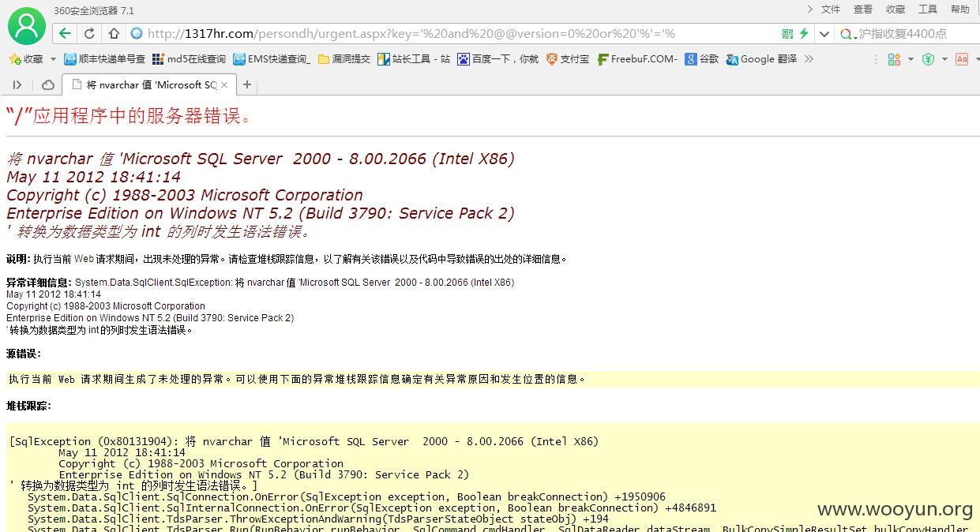Click the red 应用程序中的服务器错误 heading
980x532 pixels.
(x=130, y=116)
